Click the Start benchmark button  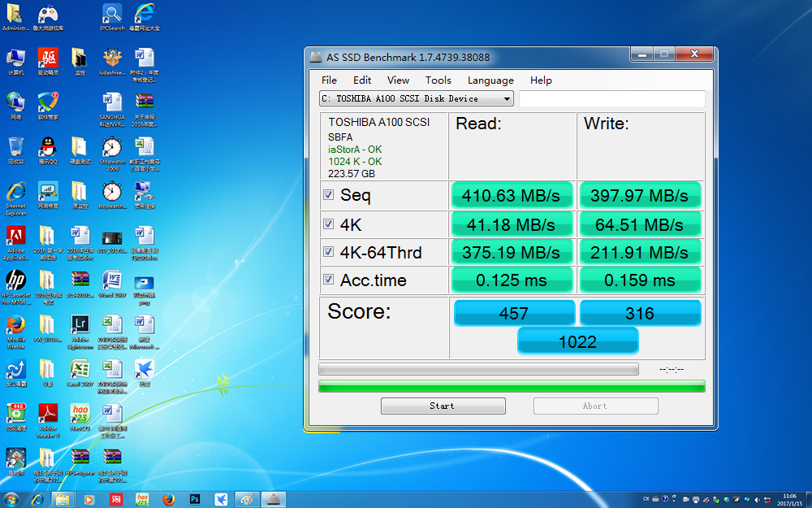(x=443, y=406)
